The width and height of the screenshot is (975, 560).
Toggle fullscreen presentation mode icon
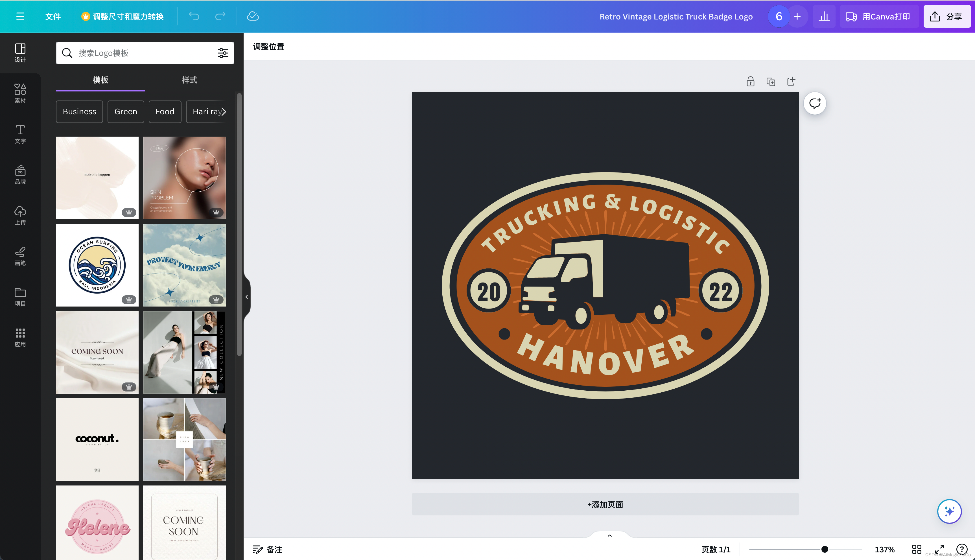tap(939, 549)
